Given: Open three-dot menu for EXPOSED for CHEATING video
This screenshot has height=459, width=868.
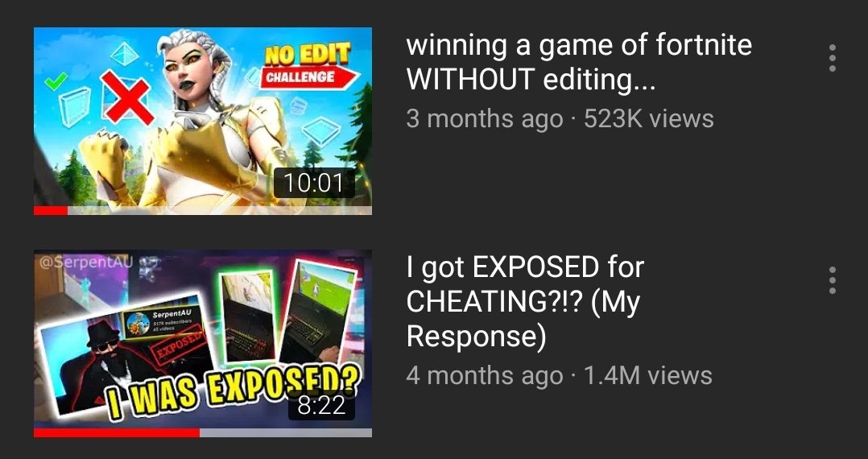Looking at the screenshot, I should (x=832, y=280).
